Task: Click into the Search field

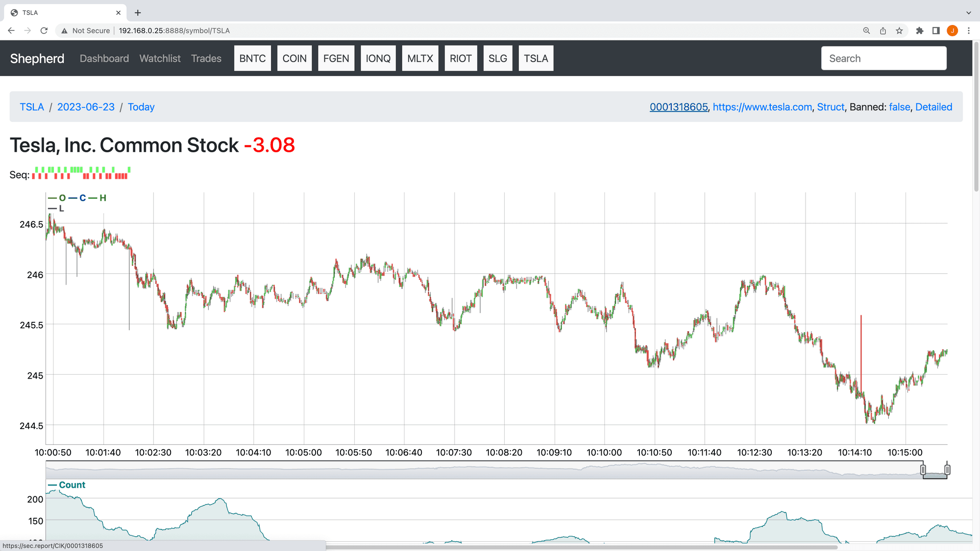Action: tap(883, 58)
